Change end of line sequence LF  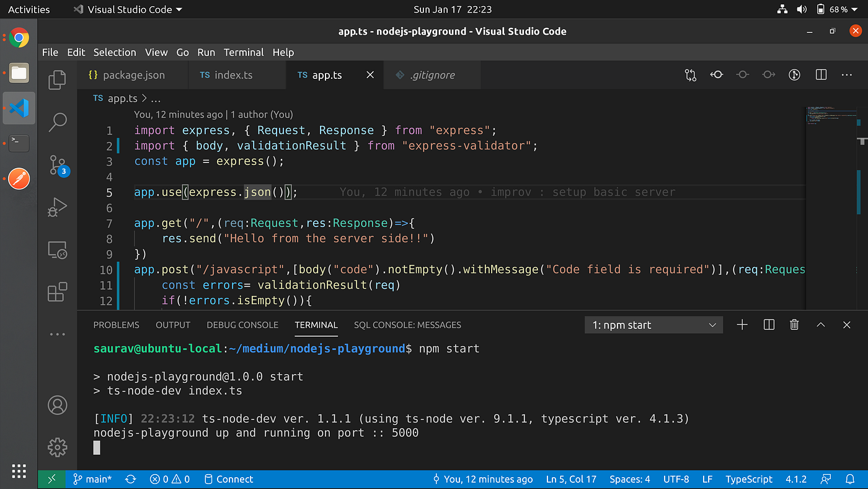pos(707,479)
